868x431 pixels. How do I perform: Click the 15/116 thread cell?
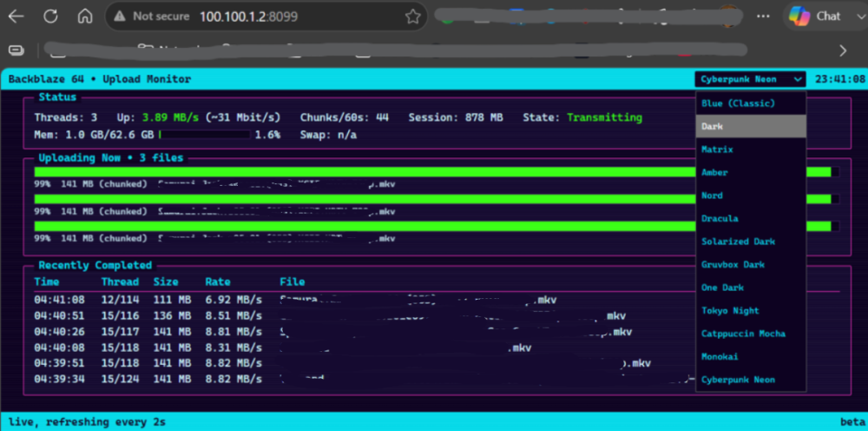(x=120, y=315)
